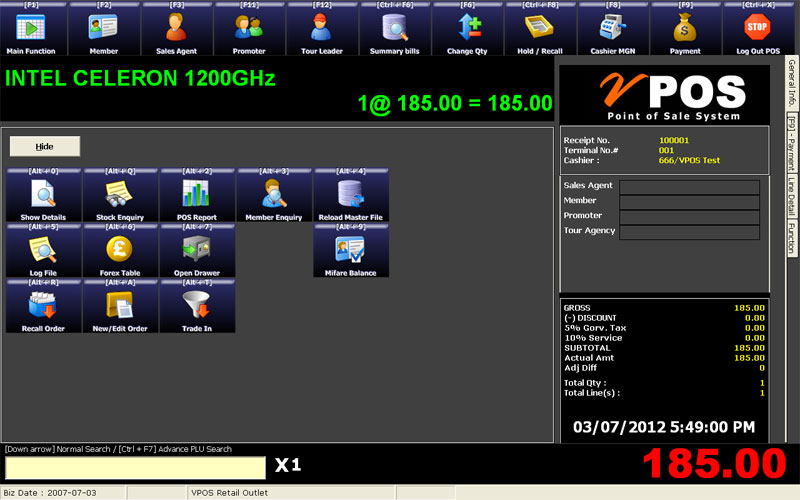Open the Forex Table icon
The width and height of the screenshot is (800, 500).
tap(120, 250)
